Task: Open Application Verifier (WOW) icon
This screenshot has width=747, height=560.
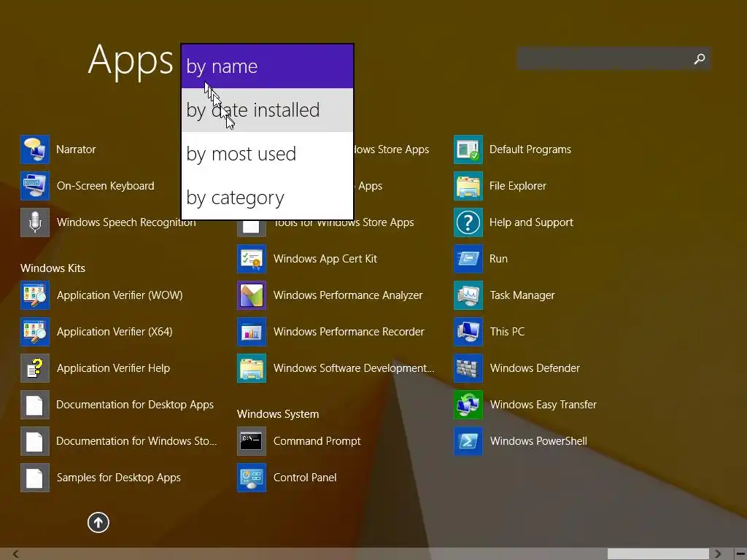Action: pyautogui.click(x=35, y=295)
